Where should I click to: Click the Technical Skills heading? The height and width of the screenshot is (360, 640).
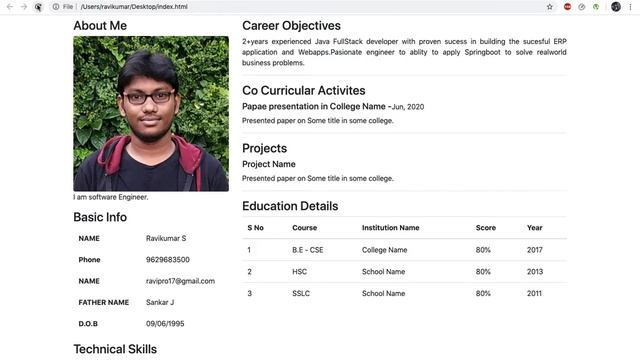[x=115, y=349]
